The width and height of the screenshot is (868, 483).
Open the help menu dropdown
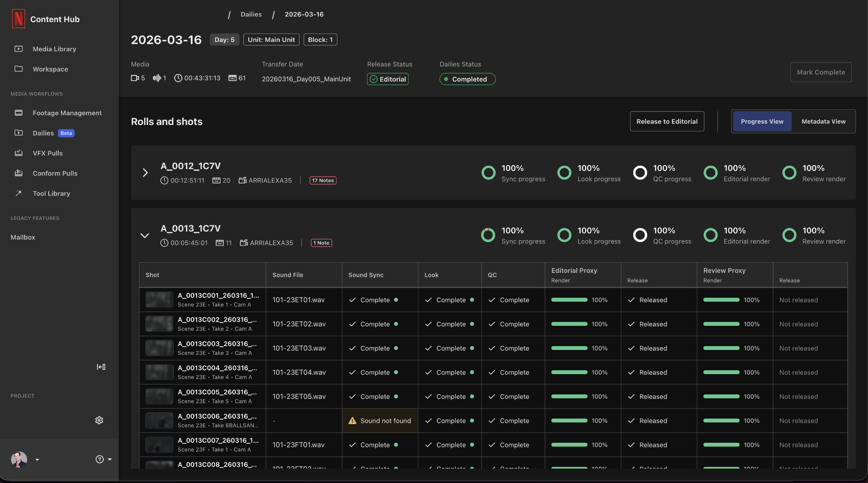tap(103, 460)
